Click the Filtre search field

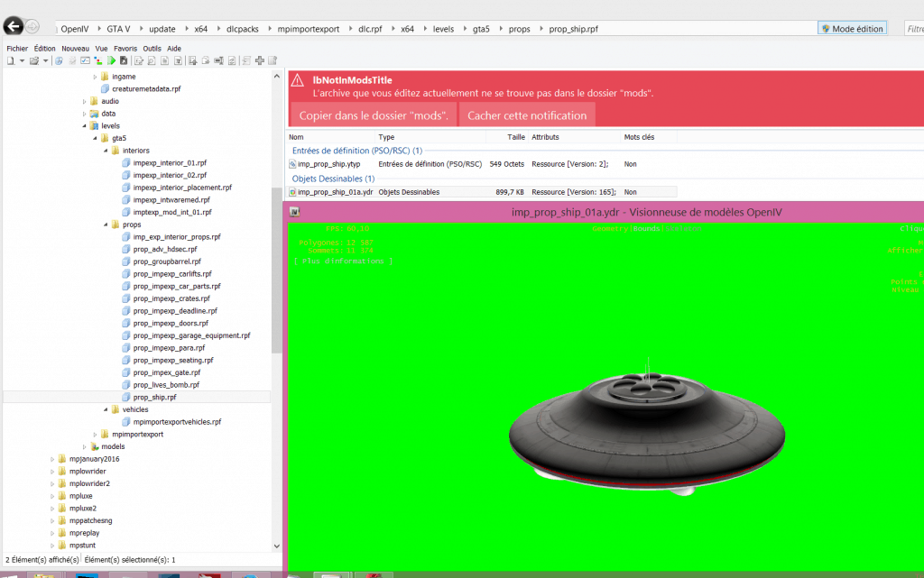pyautogui.click(x=911, y=28)
